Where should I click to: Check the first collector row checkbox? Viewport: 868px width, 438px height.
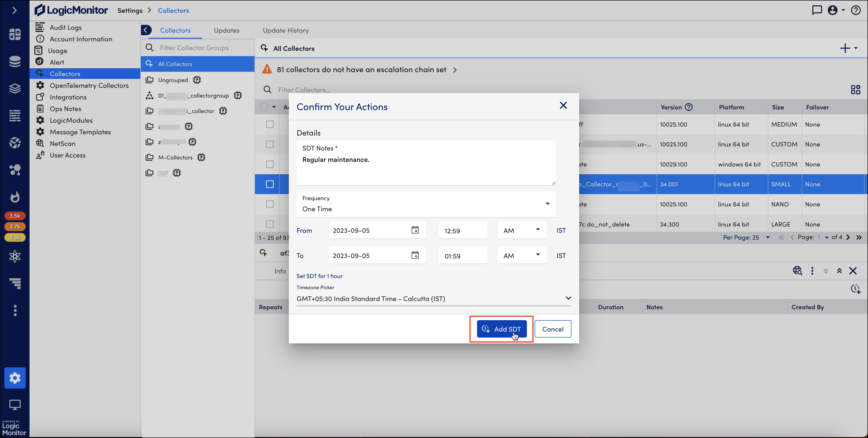pos(269,124)
